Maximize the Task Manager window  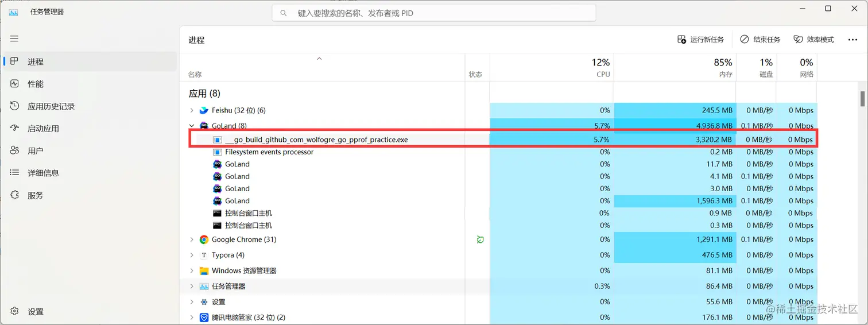828,9
